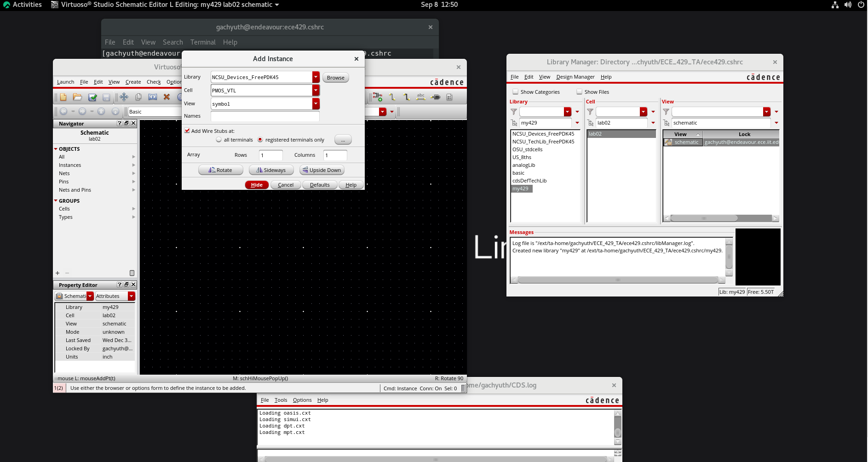Expand the Instances row arrow in Navigator
This screenshot has width=868, height=462.
click(x=134, y=165)
